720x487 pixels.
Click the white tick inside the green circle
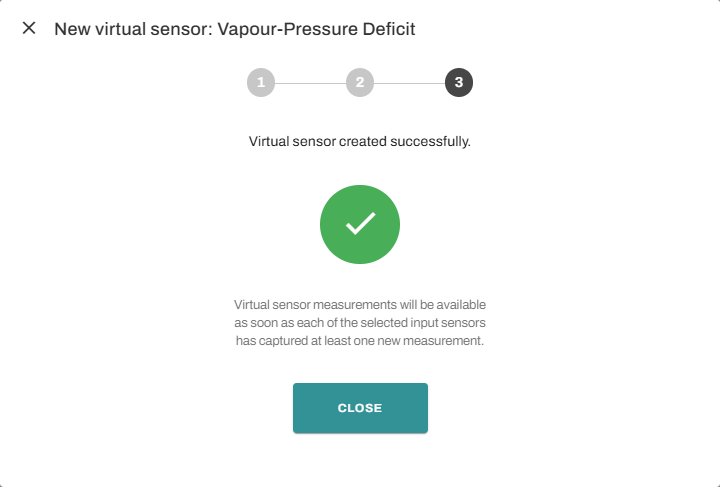[x=360, y=224]
